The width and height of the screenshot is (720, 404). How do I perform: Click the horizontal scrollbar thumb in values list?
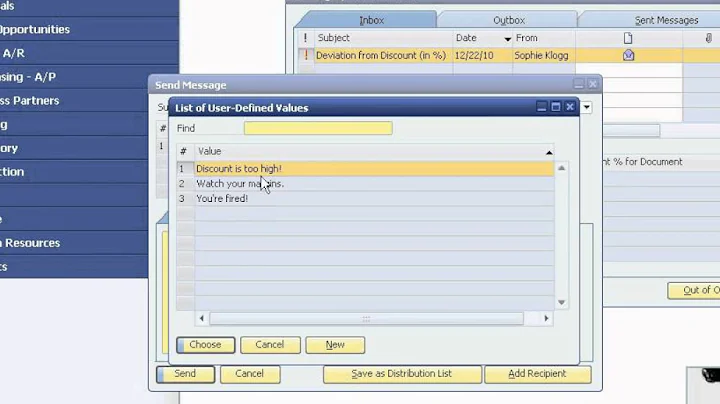366,318
